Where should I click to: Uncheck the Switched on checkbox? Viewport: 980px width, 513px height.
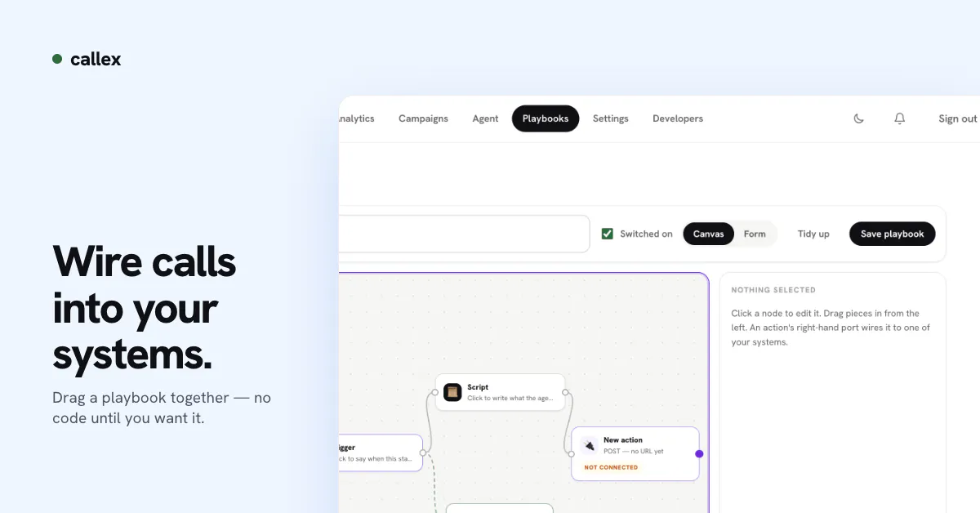coord(608,234)
